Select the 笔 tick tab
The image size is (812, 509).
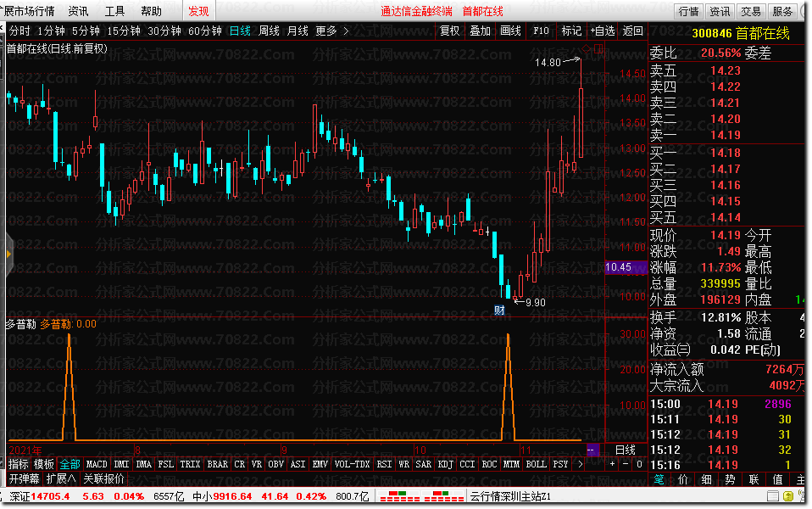coord(659,479)
